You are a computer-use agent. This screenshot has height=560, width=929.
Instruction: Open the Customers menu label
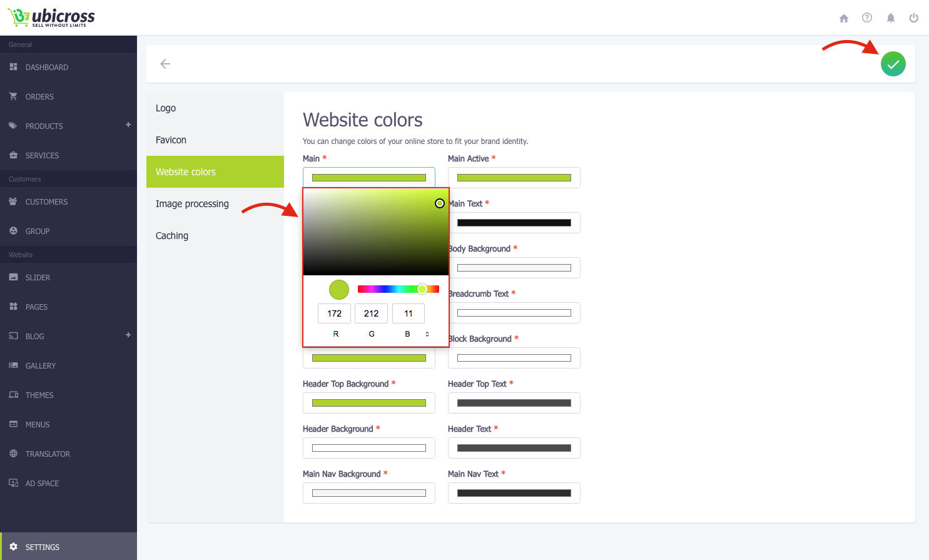(46, 202)
